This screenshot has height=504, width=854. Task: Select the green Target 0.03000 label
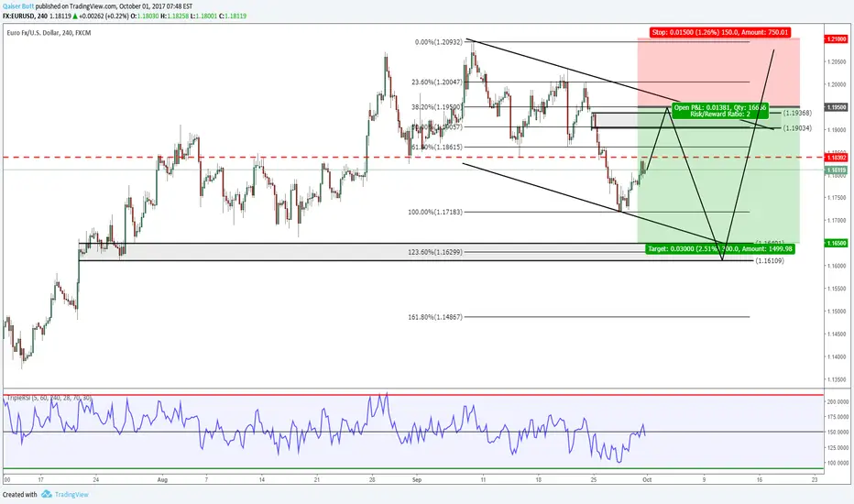pyautogui.click(x=720, y=248)
